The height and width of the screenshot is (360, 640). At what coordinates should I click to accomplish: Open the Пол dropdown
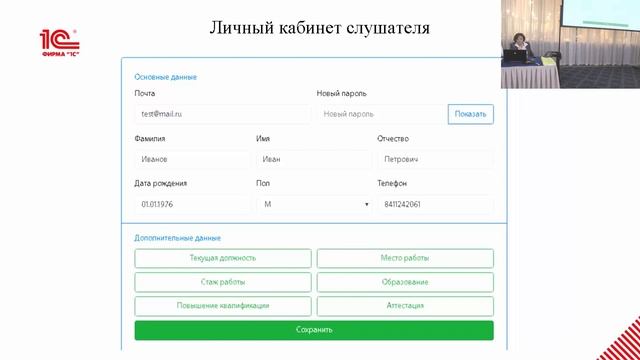click(314, 204)
